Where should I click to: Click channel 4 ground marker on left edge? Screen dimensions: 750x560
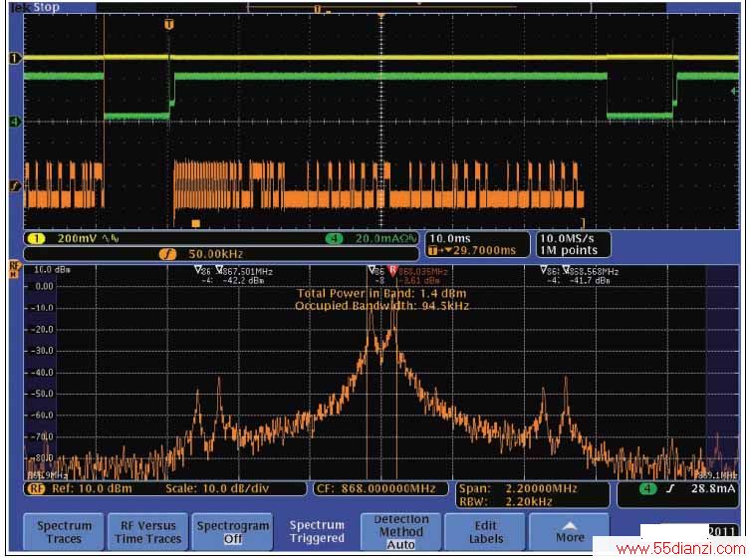click(15, 122)
